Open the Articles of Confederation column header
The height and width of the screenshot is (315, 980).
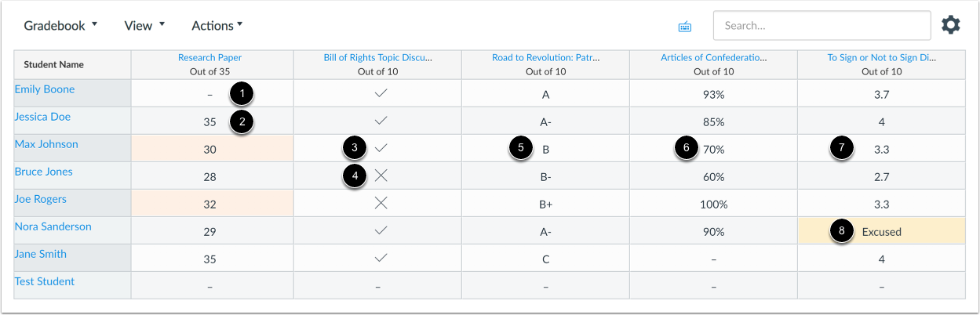714,58
